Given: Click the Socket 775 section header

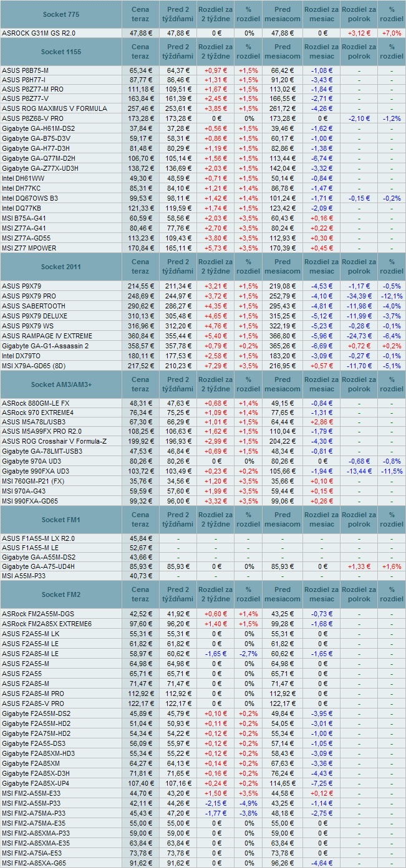Looking at the screenshot, I should [x=60, y=14].
